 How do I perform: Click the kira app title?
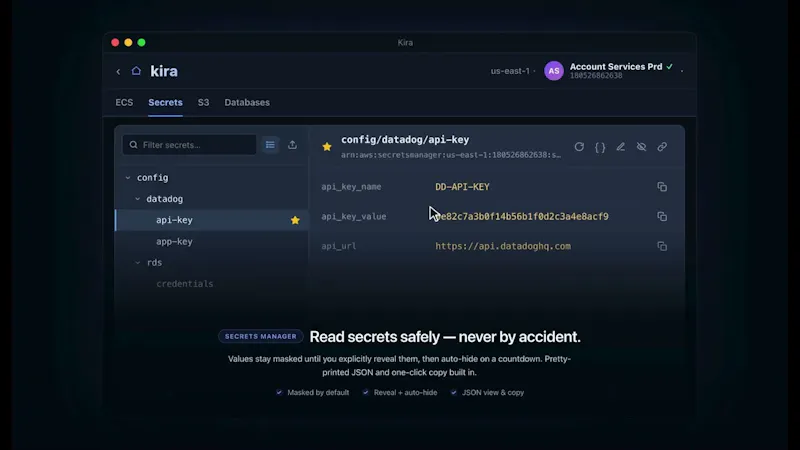coord(164,71)
